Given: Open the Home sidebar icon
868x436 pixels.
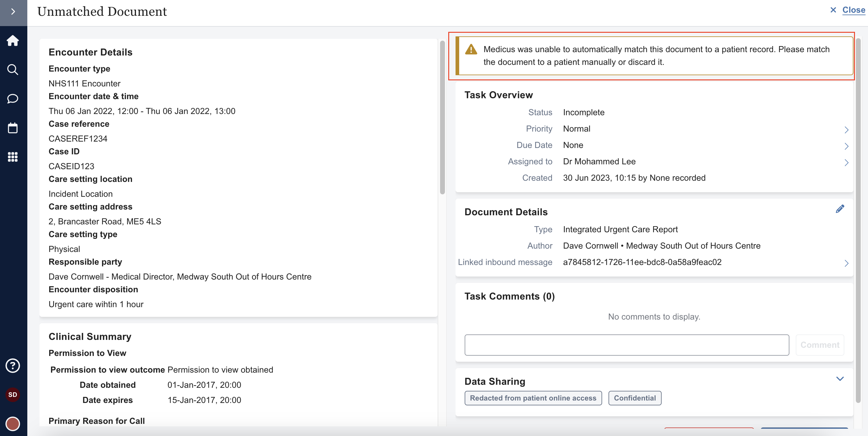Looking at the screenshot, I should pos(13,40).
